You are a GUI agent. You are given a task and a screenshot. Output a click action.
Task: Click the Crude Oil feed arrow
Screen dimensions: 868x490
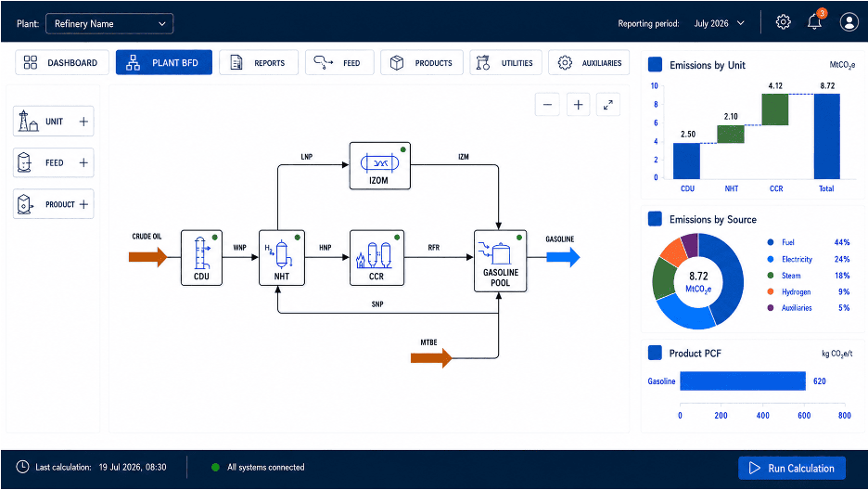point(147,257)
